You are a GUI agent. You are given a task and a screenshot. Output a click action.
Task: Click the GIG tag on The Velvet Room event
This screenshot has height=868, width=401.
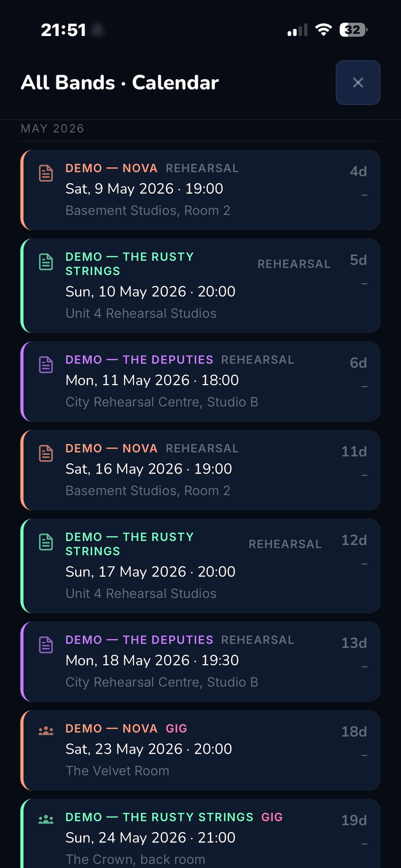(176, 729)
